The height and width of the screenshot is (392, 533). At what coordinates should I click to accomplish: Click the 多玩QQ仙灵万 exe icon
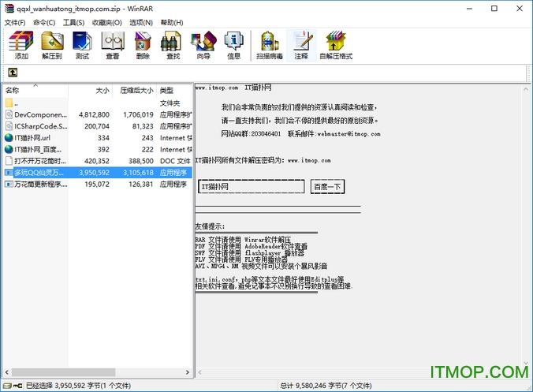(x=9, y=173)
